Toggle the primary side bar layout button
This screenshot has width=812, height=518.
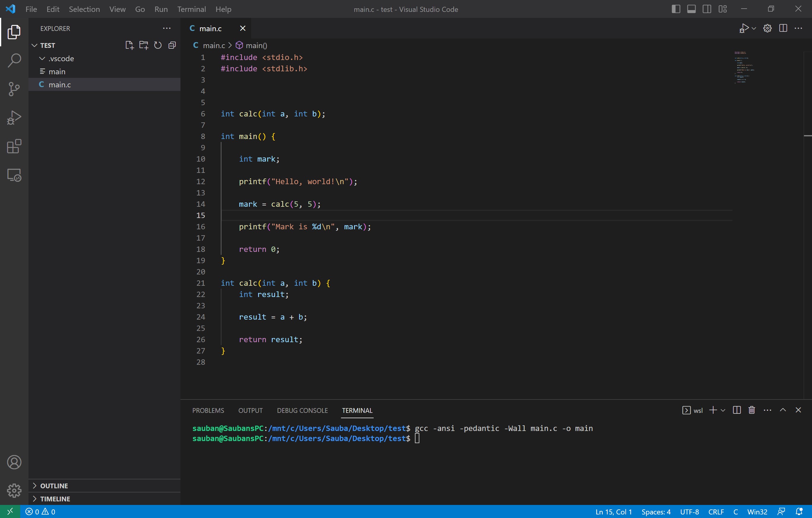[x=676, y=9]
